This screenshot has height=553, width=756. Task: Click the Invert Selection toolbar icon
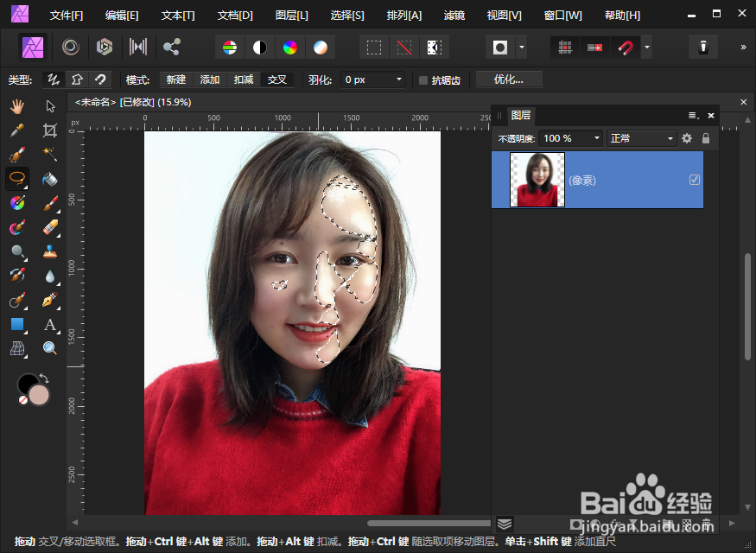point(434,48)
